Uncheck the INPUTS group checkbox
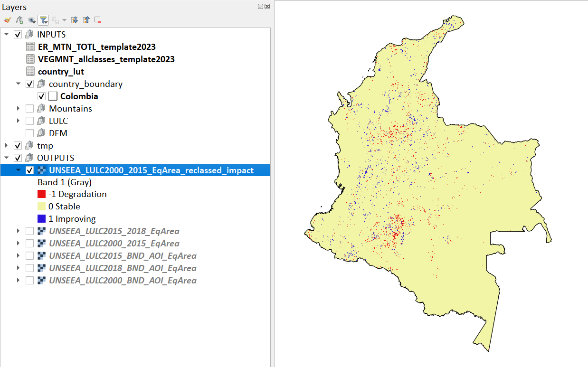 click(18, 35)
